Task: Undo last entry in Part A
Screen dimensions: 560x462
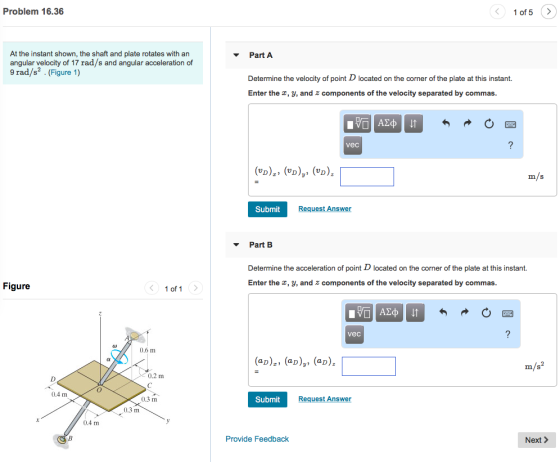Action: pyautogui.click(x=446, y=124)
